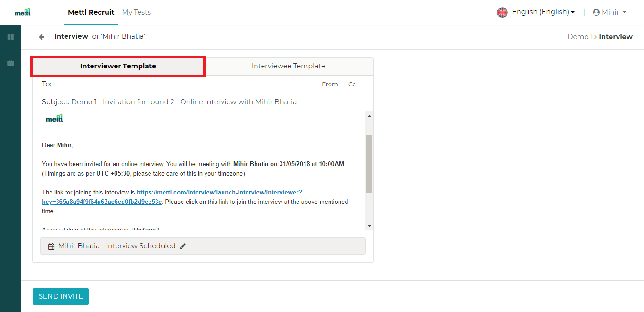Click the Mihir Bhatia - Interview Scheduled bar
This screenshot has height=312, width=644.
click(x=203, y=246)
